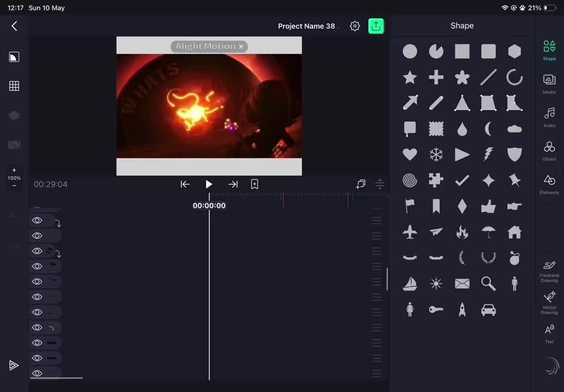Select the thin diagonal line shape
This screenshot has width=564, height=392.
[x=488, y=77]
